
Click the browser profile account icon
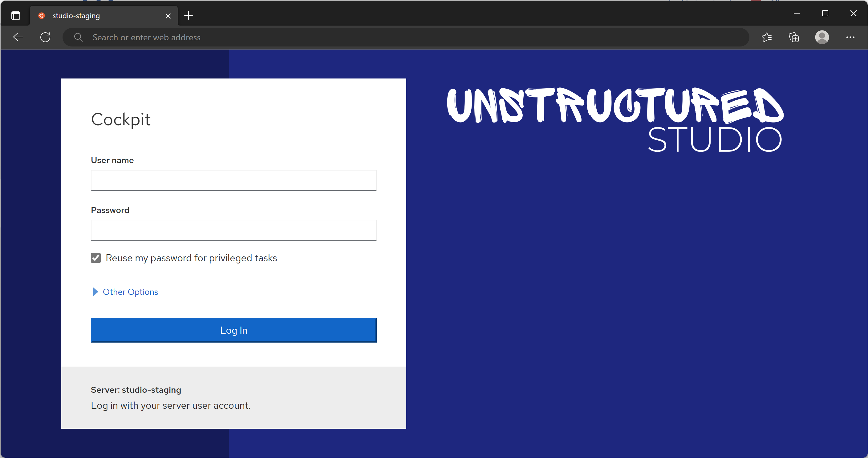822,37
